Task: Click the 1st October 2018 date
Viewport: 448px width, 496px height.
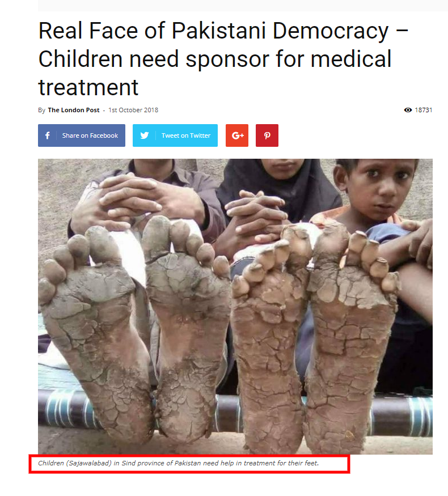Action: click(x=133, y=110)
